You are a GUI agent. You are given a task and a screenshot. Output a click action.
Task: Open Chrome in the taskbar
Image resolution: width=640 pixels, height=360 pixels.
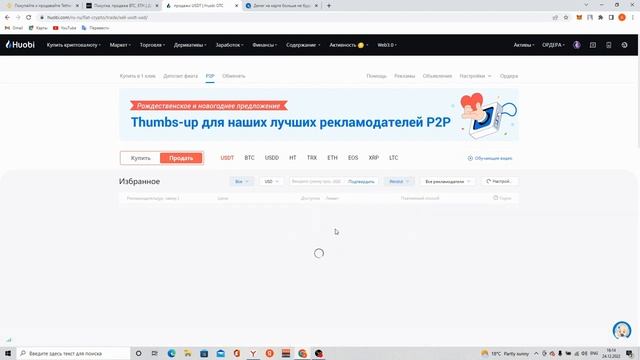tap(302, 353)
